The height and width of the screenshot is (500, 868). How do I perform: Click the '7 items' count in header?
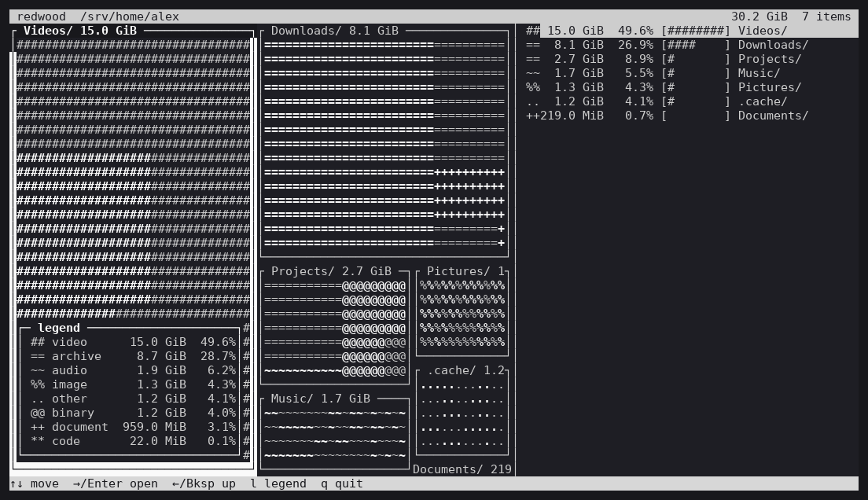tap(826, 17)
